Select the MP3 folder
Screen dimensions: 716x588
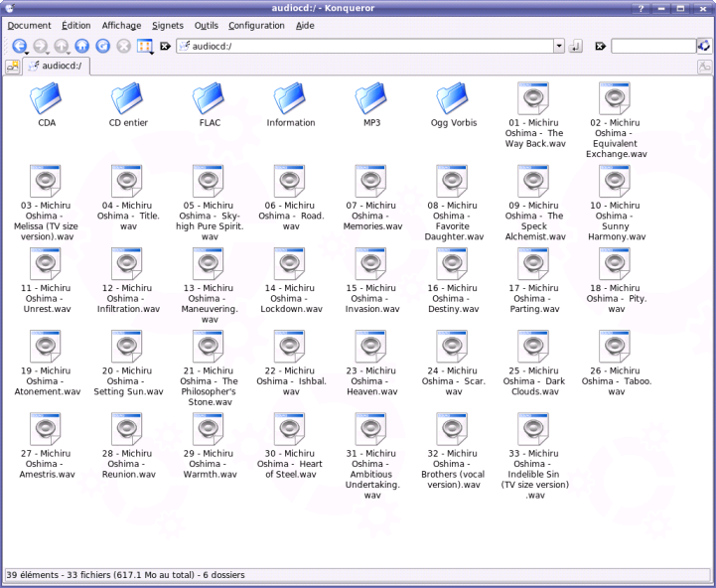[372, 102]
